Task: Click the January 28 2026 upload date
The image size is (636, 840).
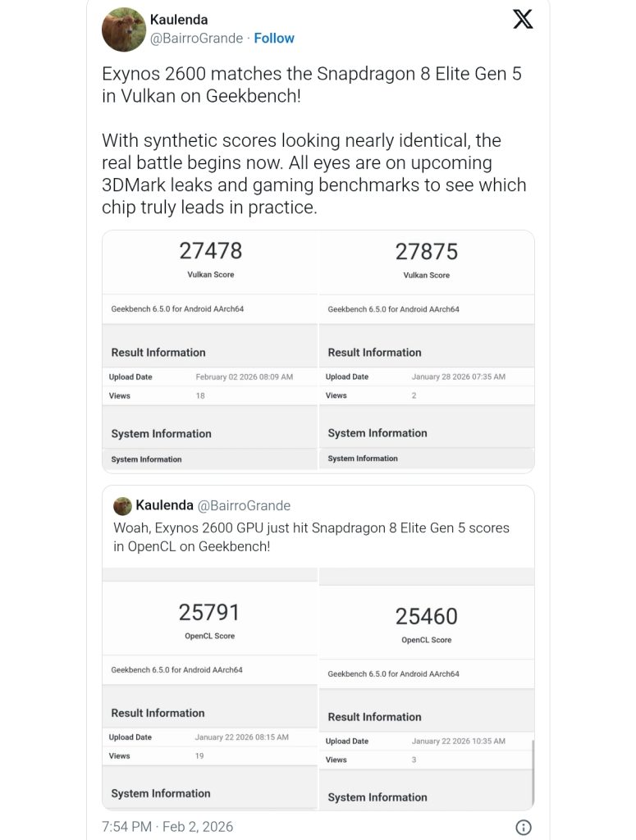Action: 458,377
